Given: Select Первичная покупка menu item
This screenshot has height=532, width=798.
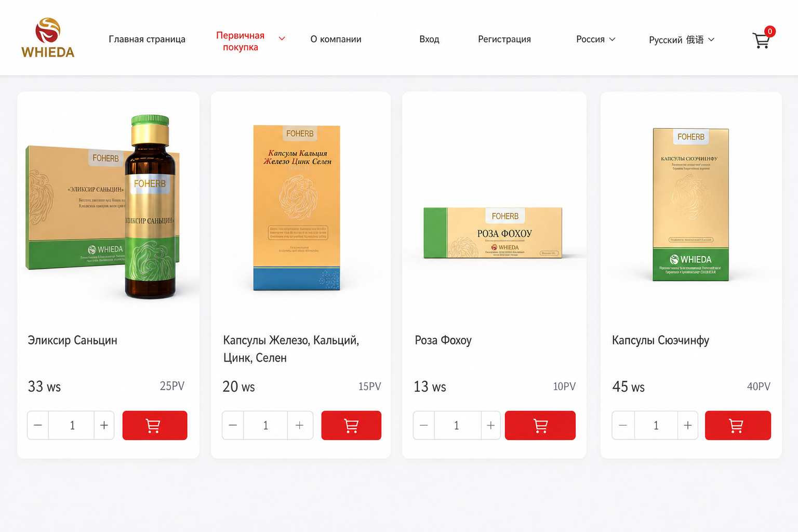Looking at the screenshot, I should 241,41.
